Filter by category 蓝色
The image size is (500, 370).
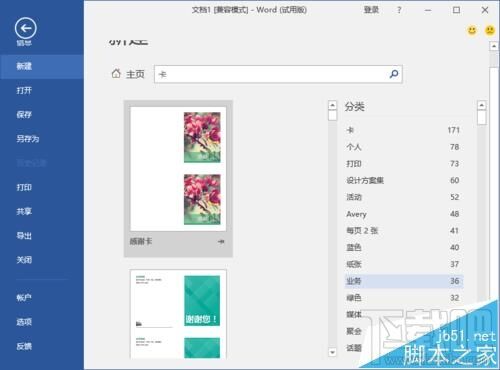point(404,247)
